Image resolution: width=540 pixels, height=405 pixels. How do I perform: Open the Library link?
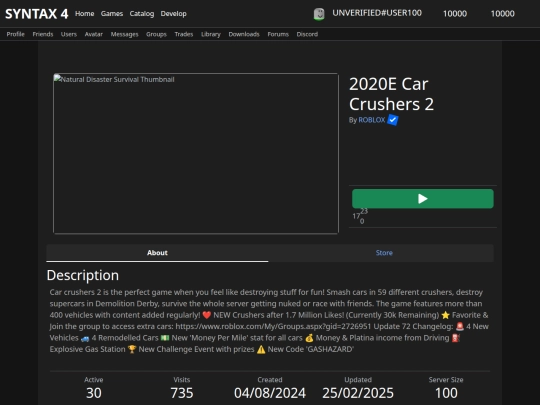tap(210, 34)
